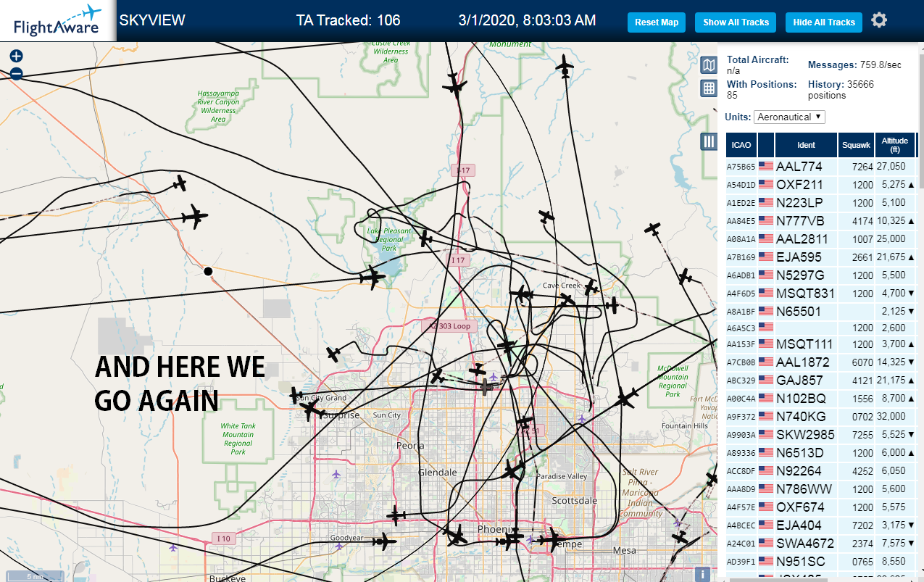Click squawk value 6070
Screen dimensions: 924x582
tap(862, 362)
